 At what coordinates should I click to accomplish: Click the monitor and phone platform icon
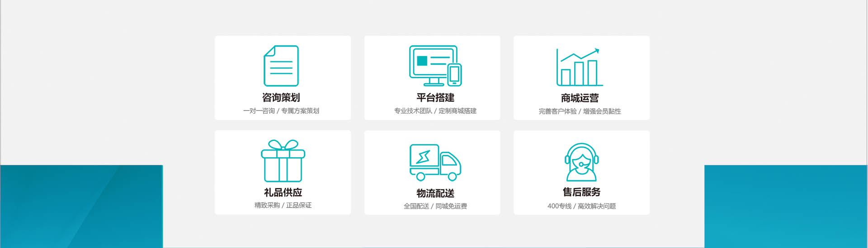coord(435,66)
